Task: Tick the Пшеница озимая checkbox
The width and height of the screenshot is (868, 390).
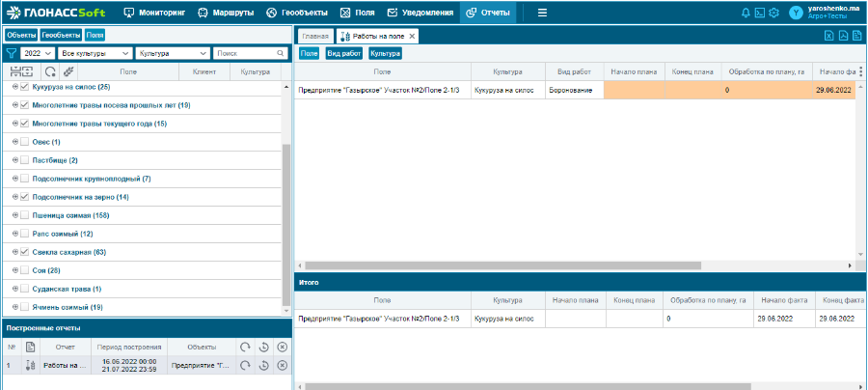Action: [x=25, y=215]
